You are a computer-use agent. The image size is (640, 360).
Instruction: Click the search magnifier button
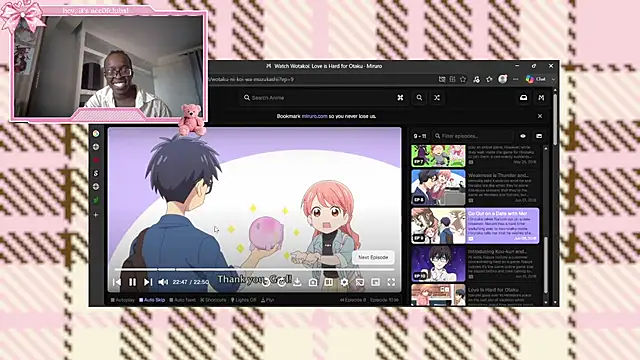coord(419,98)
